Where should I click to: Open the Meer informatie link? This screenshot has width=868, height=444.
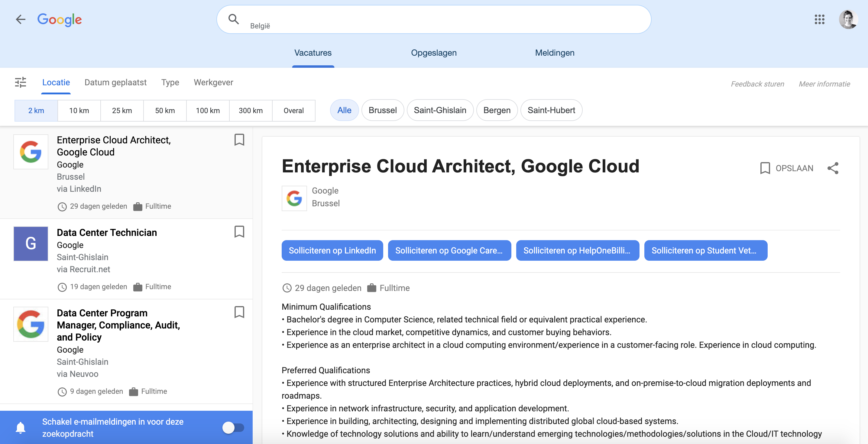point(824,84)
